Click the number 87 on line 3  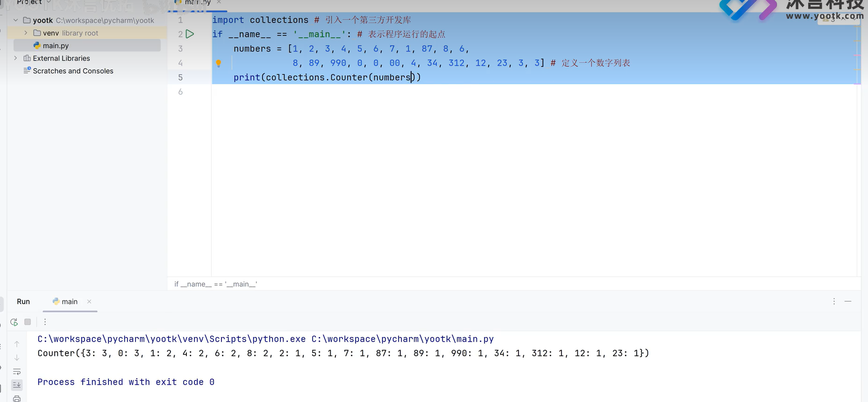tap(427, 49)
